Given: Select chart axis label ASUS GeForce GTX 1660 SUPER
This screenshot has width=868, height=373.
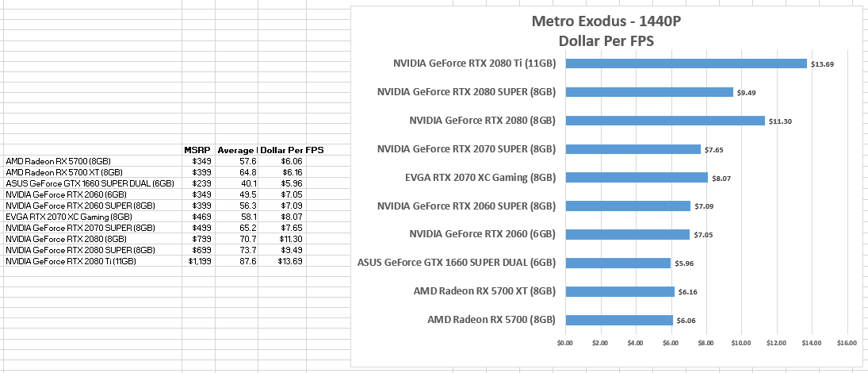Looking at the screenshot, I should 457,263.
